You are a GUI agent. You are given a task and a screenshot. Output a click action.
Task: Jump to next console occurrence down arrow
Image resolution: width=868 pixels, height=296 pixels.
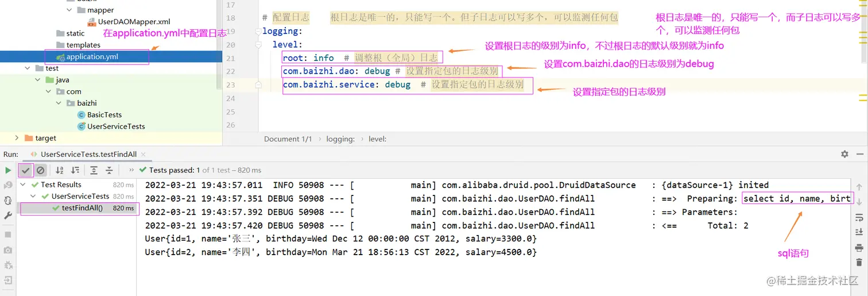859,202
